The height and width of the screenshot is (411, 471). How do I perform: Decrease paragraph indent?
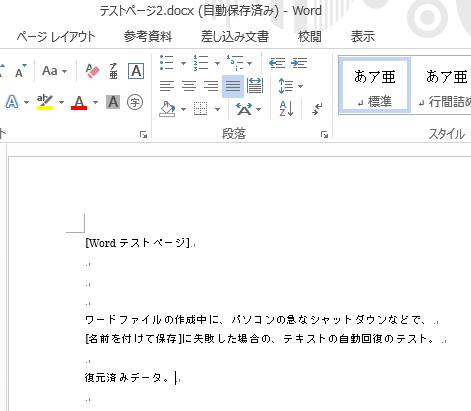coord(277,63)
